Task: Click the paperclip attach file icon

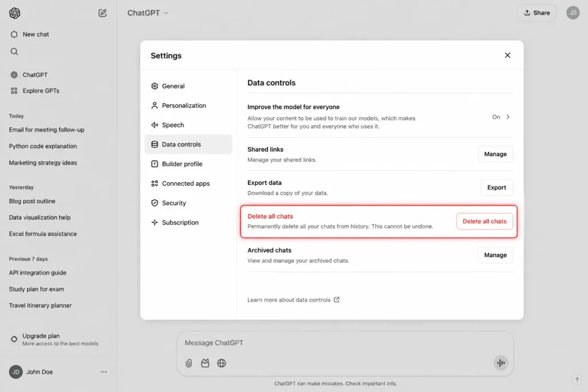Action: coord(189,363)
